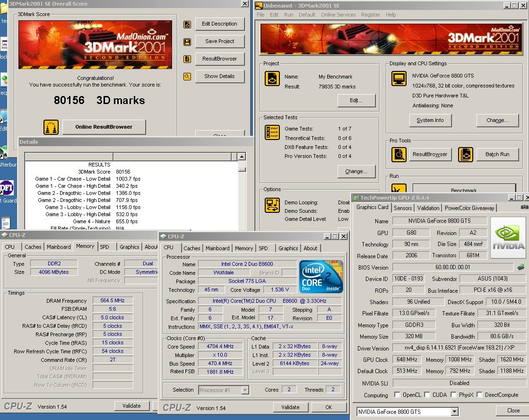Click the GPU-Z screenshot camera icon
The width and height of the screenshot is (529, 420).
click(x=524, y=207)
